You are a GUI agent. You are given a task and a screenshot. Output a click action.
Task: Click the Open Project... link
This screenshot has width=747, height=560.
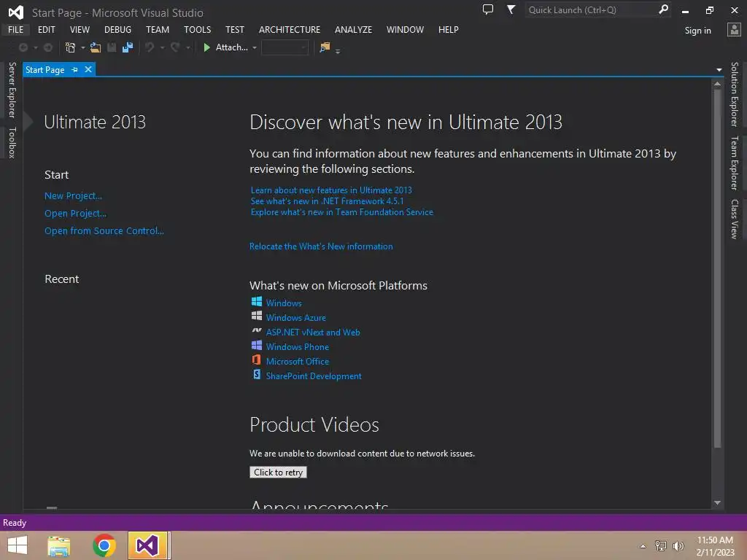tap(75, 214)
